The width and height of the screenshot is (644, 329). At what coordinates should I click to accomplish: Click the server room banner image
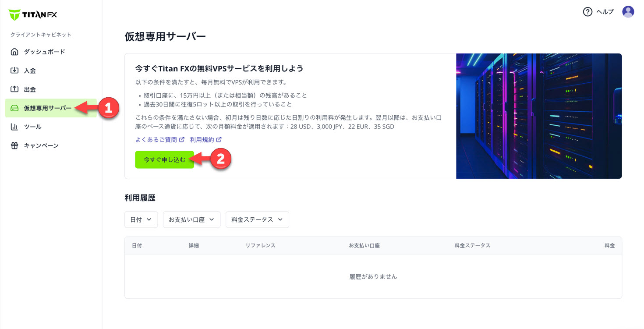point(539,116)
